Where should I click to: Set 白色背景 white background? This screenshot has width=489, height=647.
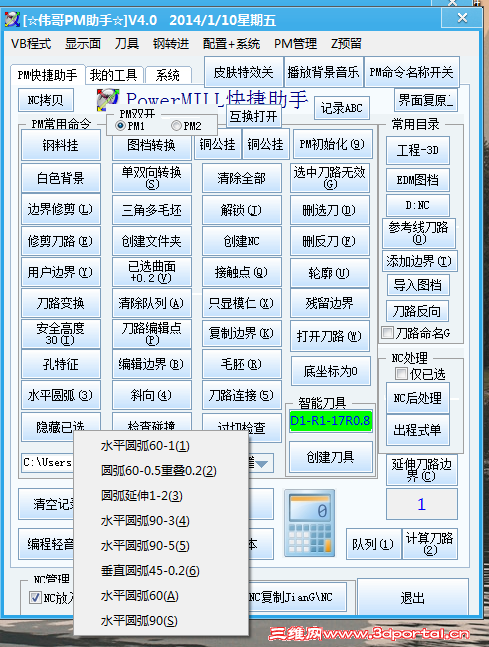[x=61, y=178]
